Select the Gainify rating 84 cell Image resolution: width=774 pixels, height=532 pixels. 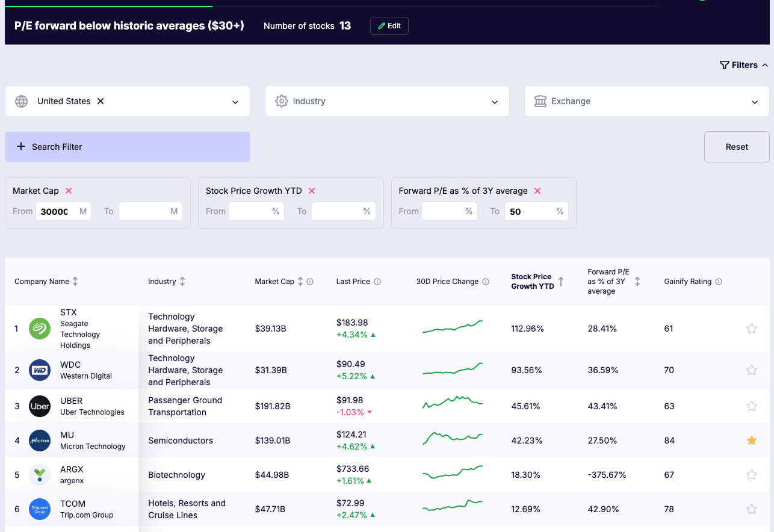click(x=669, y=441)
